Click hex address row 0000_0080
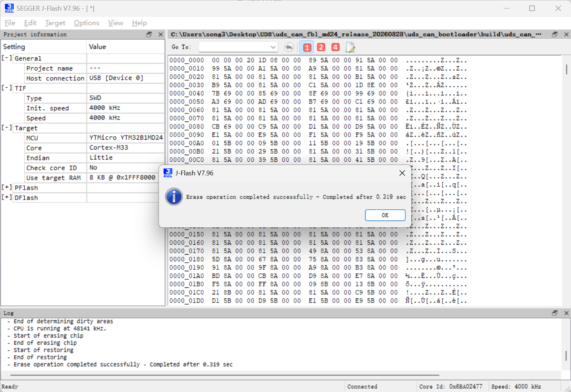The height and width of the screenshot is (392, 571). point(187,126)
